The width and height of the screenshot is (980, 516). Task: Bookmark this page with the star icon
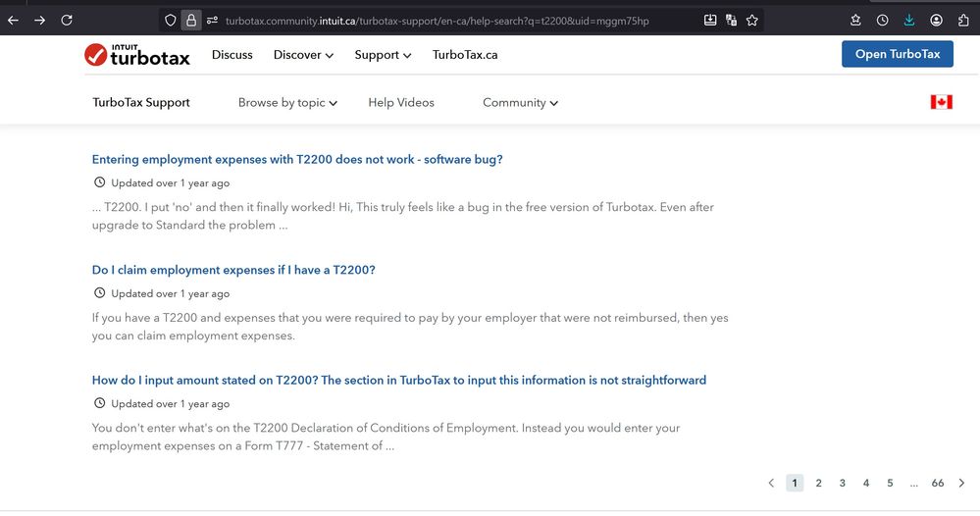tap(751, 20)
